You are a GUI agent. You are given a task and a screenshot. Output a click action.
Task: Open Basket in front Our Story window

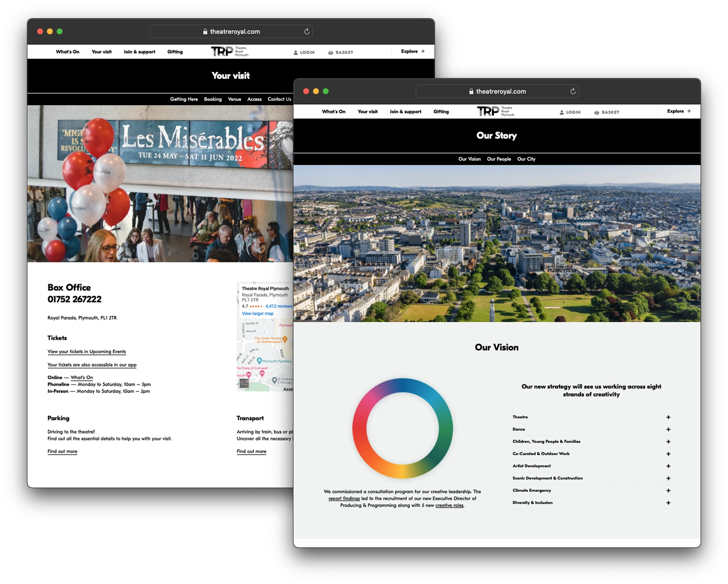(607, 112)
